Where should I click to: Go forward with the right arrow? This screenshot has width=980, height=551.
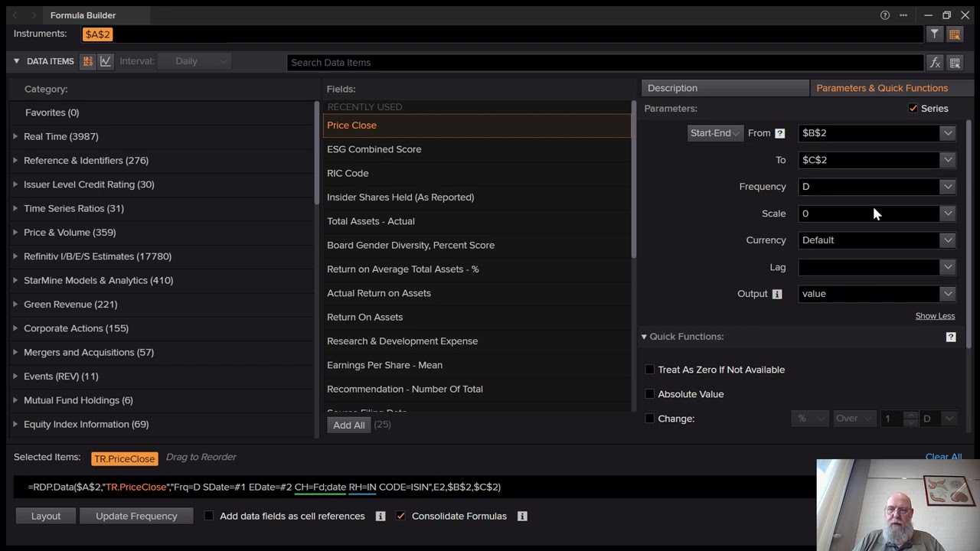33,15
